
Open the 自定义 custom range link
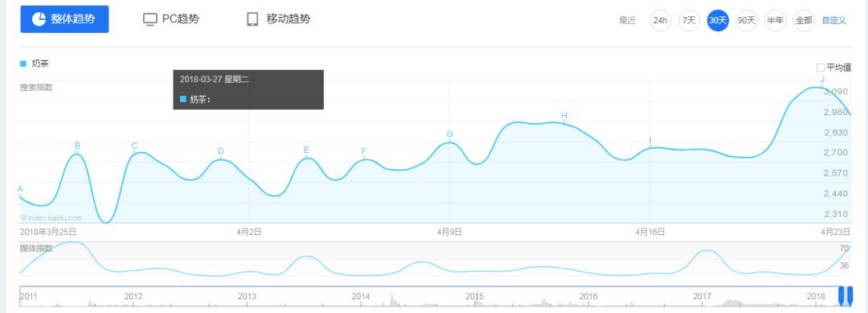click(x=834, y=20)
